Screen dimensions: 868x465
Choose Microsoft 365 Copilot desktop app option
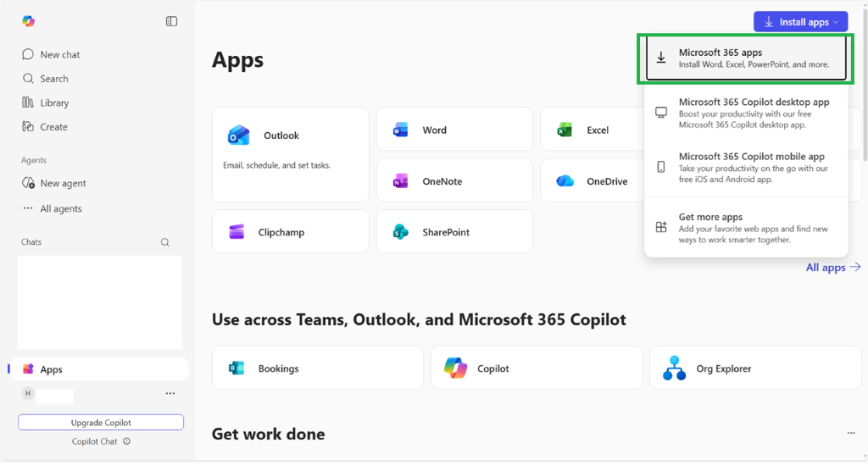(746, 113)
